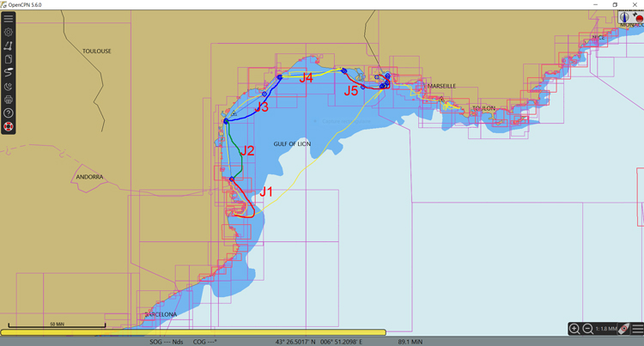The image size is (644, 346).
Task: Select the J1 route label
Action: [266, 191]
